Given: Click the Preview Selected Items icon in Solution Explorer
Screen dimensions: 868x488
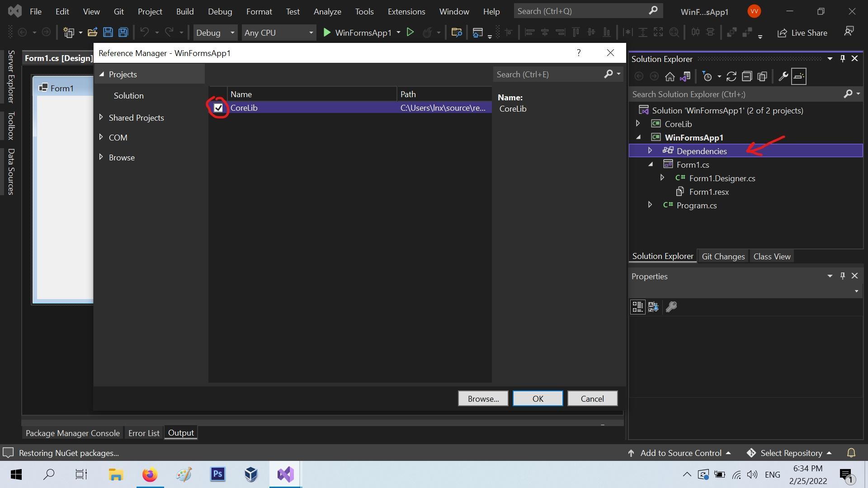Looking at the screenshot, I should [799, 76].
